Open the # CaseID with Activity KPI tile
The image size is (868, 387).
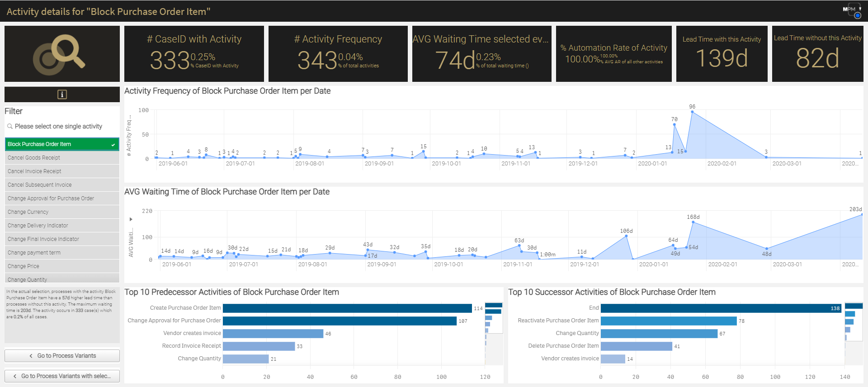tap(194, 54)
